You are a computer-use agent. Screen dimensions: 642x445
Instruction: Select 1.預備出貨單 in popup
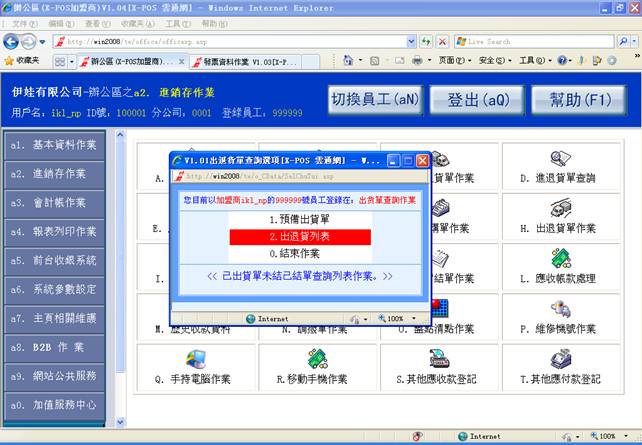pos(299,218)
